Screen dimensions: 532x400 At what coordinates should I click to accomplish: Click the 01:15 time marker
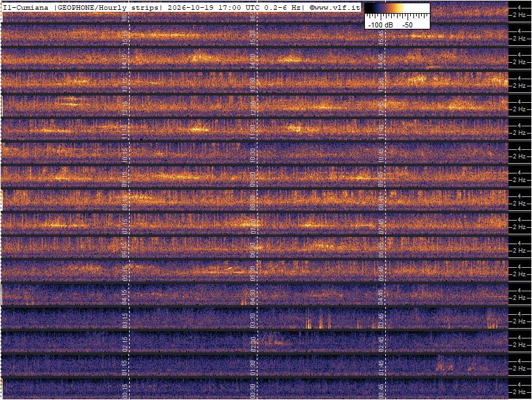124,368
